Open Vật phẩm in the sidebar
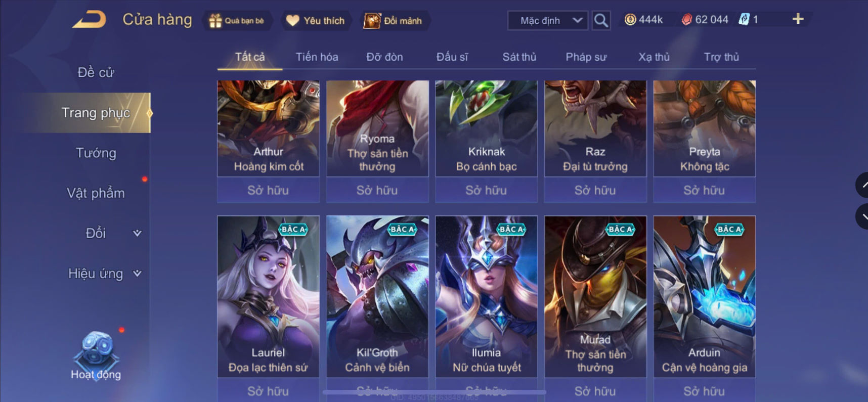Viewport: 868px width, 402px height. 96,193
